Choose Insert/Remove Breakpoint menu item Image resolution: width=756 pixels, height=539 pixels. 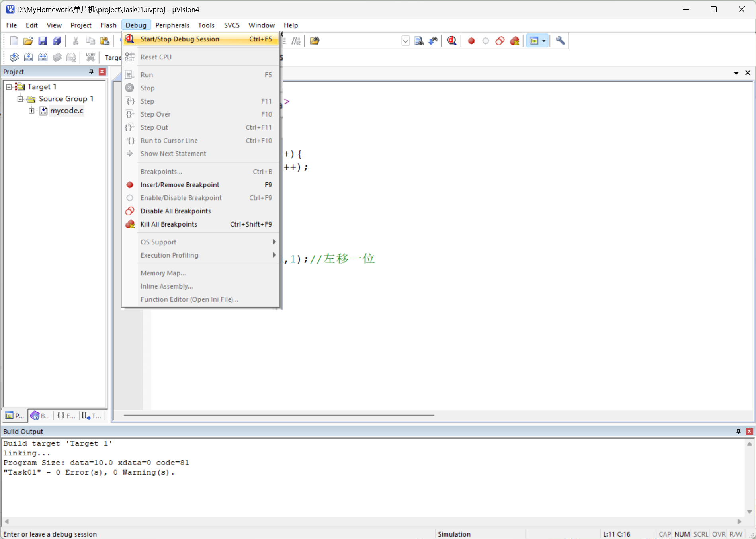pos(201,185)
